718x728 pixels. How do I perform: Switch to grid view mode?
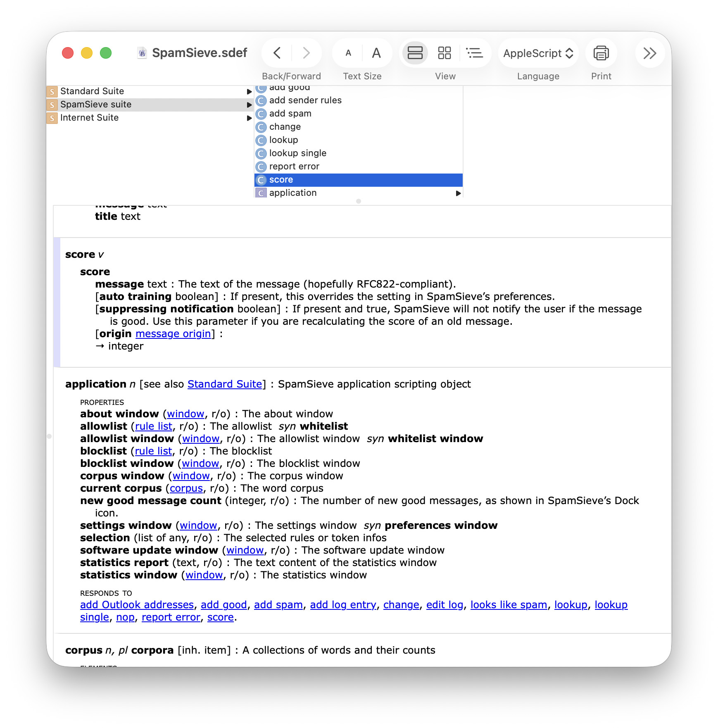click(x=445, y=53)
